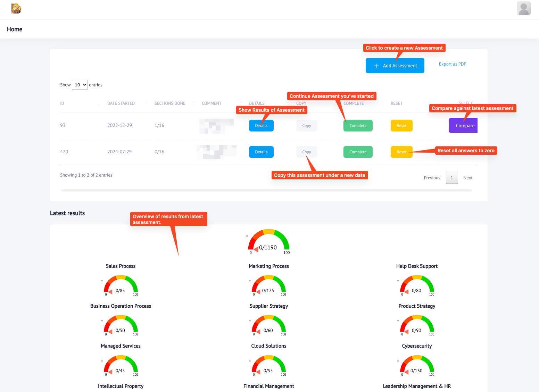The height and width of the screenshot is (392, 539).
Task: Click the Add Assessment button
Action: click(x=395, y=66)
